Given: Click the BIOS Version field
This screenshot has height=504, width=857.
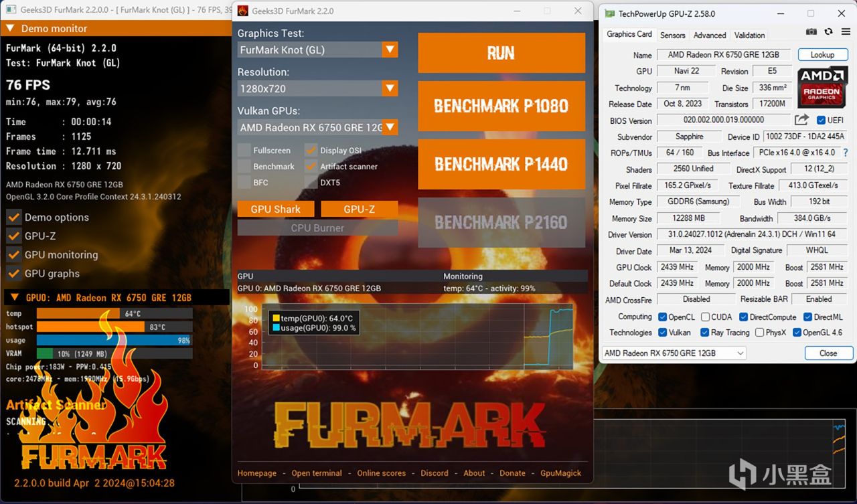Looking at the screenshot, I should (x=724, y=120).
